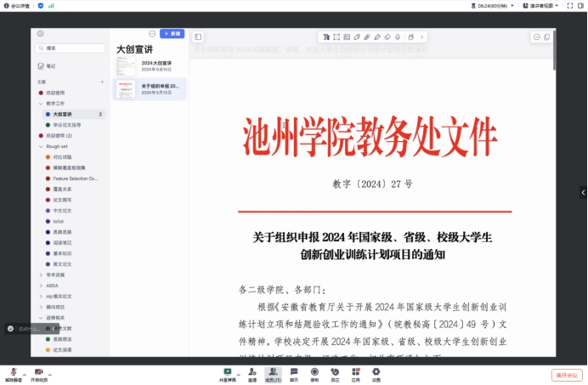
Task: Turn on video camera
Action: tap(38, 372)
